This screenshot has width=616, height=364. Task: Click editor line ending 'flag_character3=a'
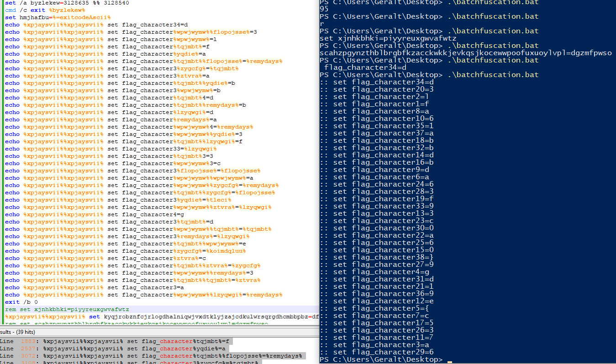coord(95,287)
